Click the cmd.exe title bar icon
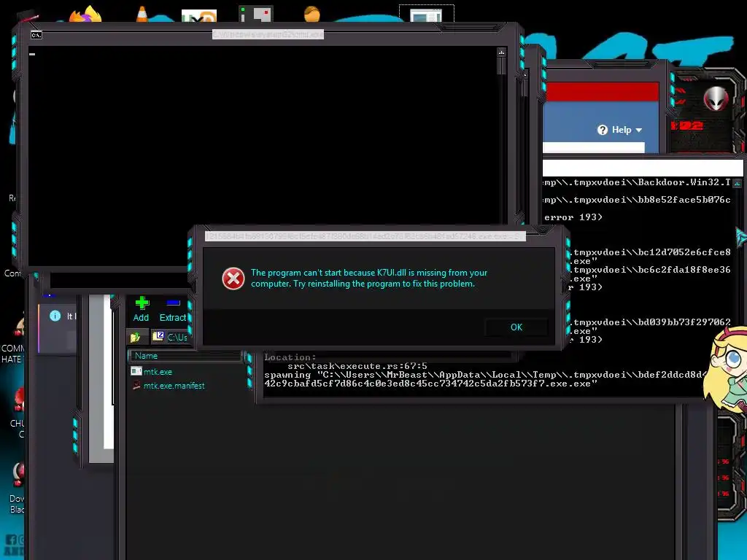747x560 pixels. point(36,35)
